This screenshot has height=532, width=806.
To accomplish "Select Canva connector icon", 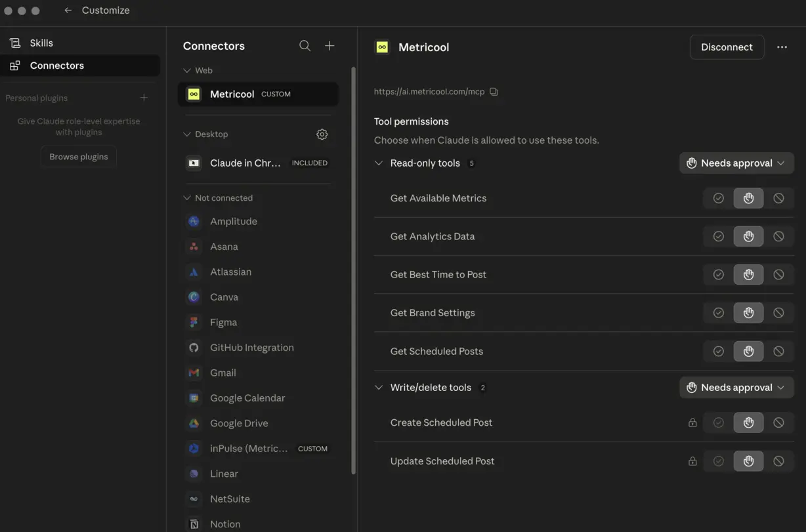I will point(194,297).
